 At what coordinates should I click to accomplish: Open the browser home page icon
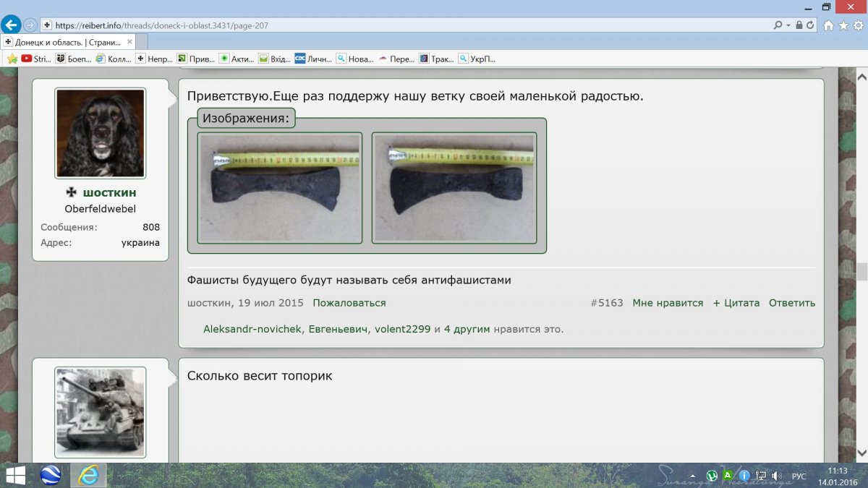(828, 25)
